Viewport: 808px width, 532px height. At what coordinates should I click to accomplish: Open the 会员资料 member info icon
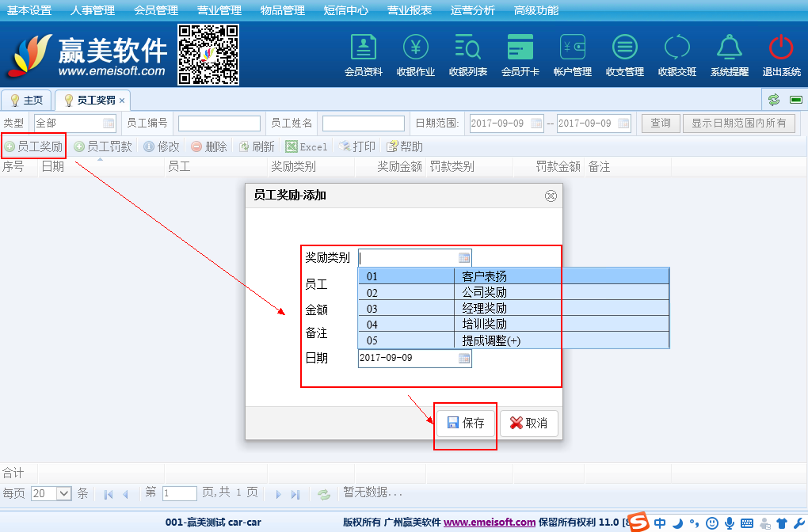pos(363,55)
